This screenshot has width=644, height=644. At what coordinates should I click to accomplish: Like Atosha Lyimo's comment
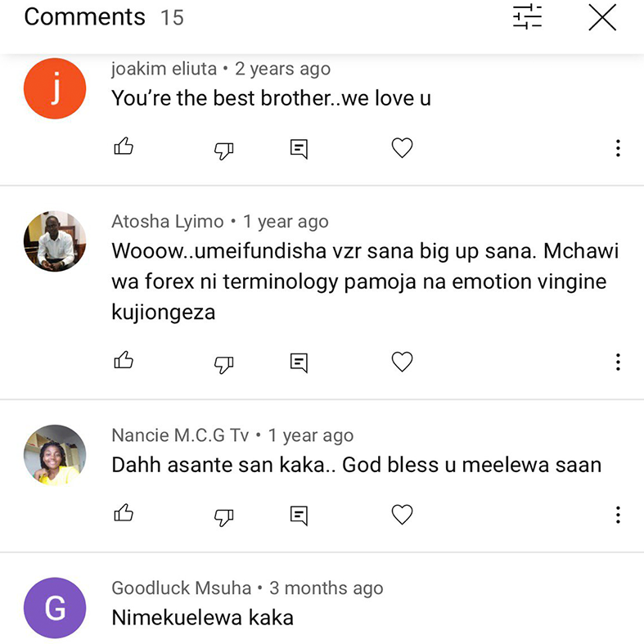(124, 361)
